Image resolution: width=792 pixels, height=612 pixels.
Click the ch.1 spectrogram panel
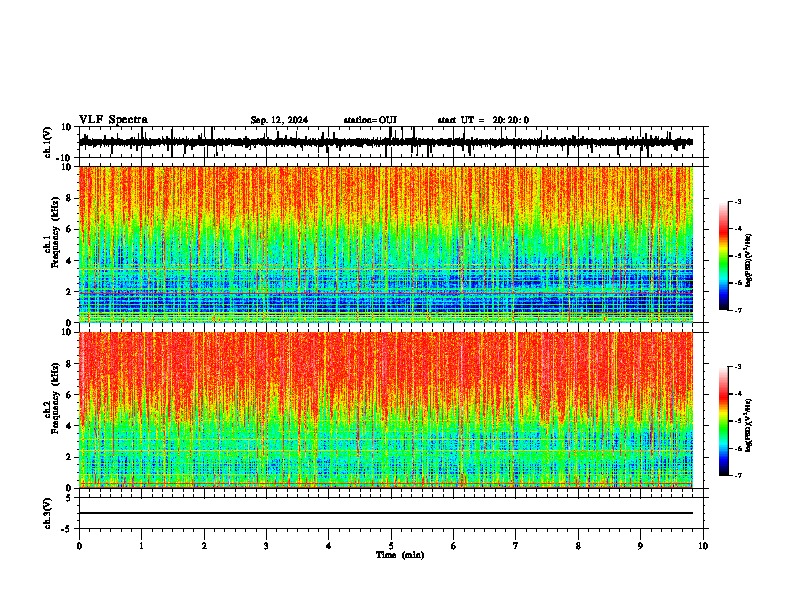(x=386, y=244)
